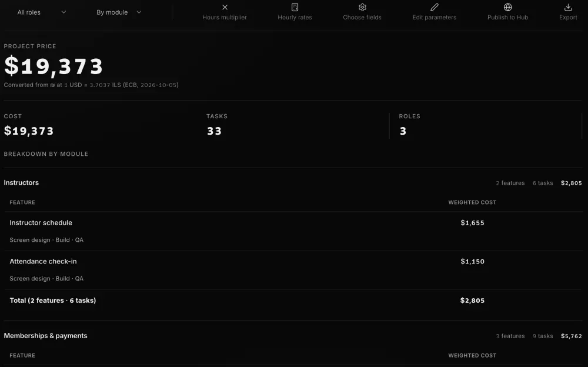Click the currency conversion note text
This screenshot has height=367, width=588.
(91, 85)
